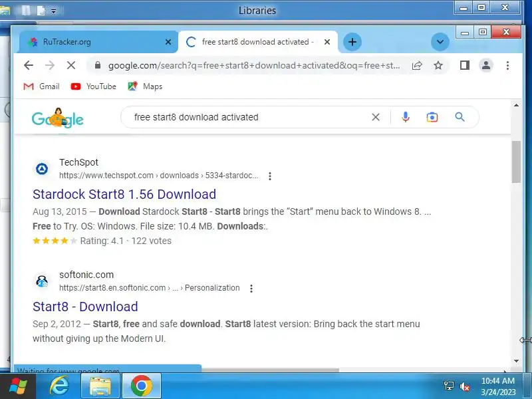Close the RuTracker.org tab
The image size is (532, 399).
click(168, 42)
